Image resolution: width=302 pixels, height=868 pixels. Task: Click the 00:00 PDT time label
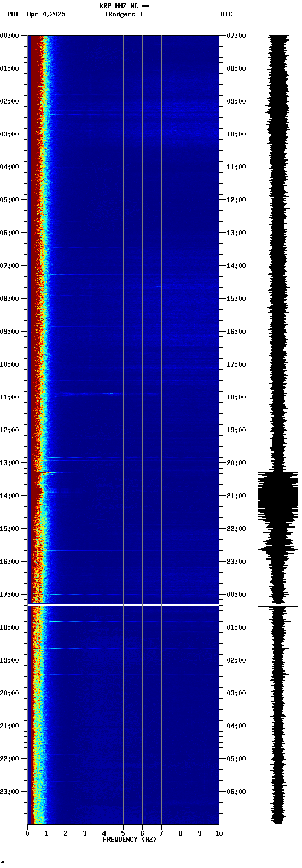point(10,36)
